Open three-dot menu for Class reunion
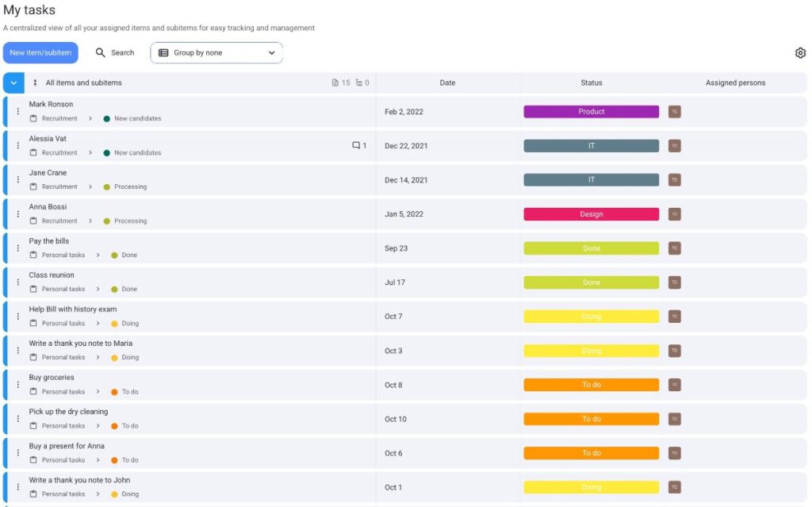This screenshot has width=812, height=507. click(18, 282)
